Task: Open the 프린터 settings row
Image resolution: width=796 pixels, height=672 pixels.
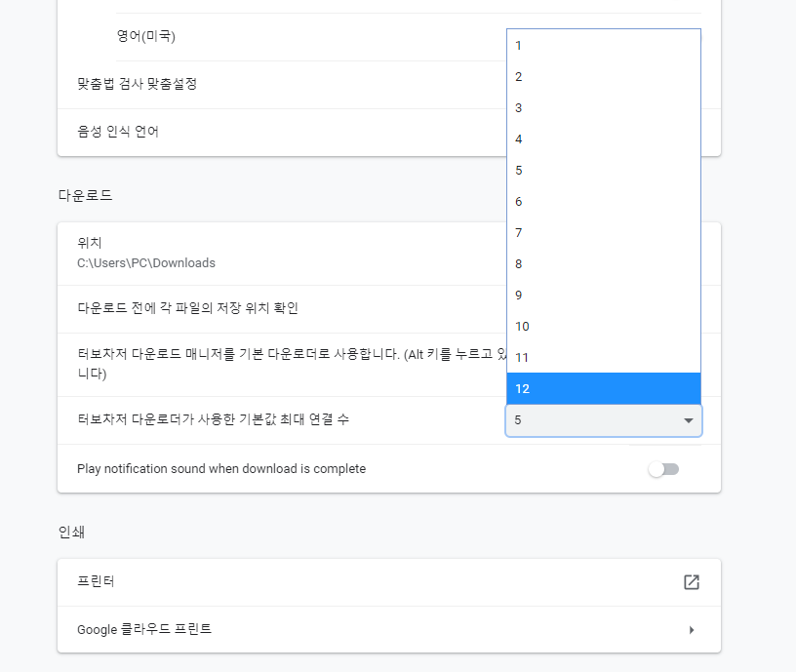Action: click(x=389, y=582)
